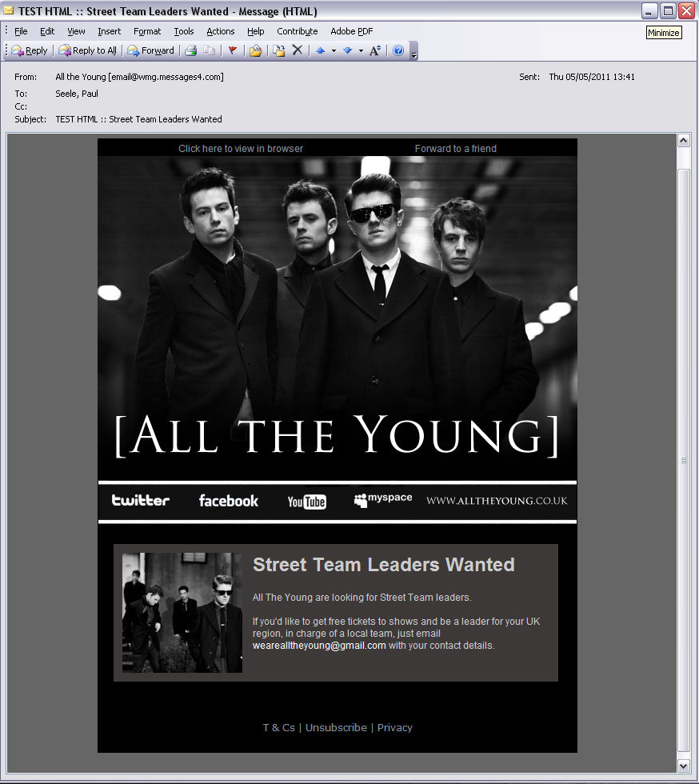Click the scrollbar up arrow
This screenshot has width=699, height=784.
(684, 141)
